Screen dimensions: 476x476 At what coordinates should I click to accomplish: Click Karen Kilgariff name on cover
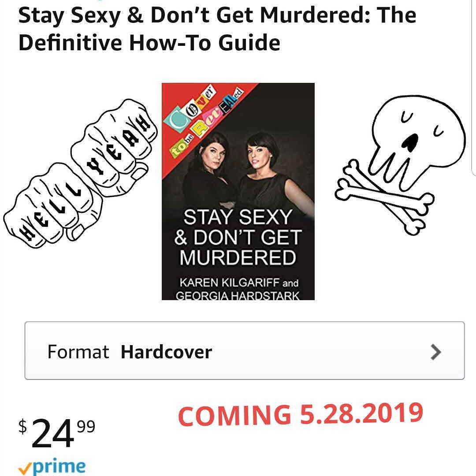pyautogui.click(x=230, y=283)
